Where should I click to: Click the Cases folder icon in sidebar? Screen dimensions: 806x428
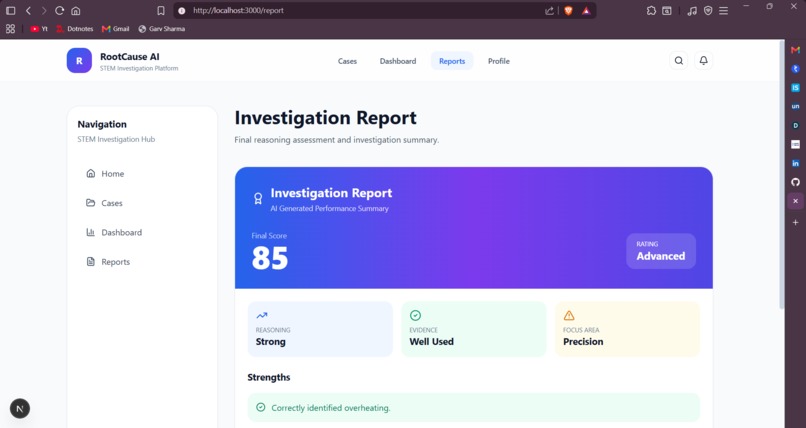90,202
